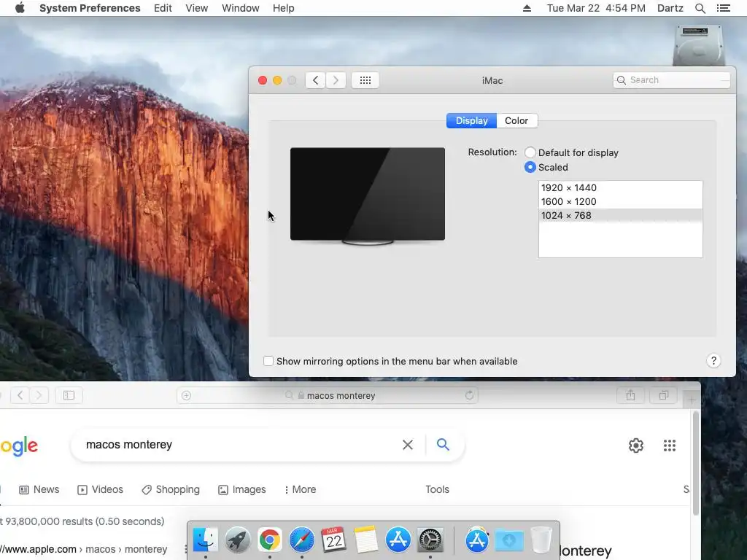
Task: Open the Apple menu
Action: tap(20, 8)
